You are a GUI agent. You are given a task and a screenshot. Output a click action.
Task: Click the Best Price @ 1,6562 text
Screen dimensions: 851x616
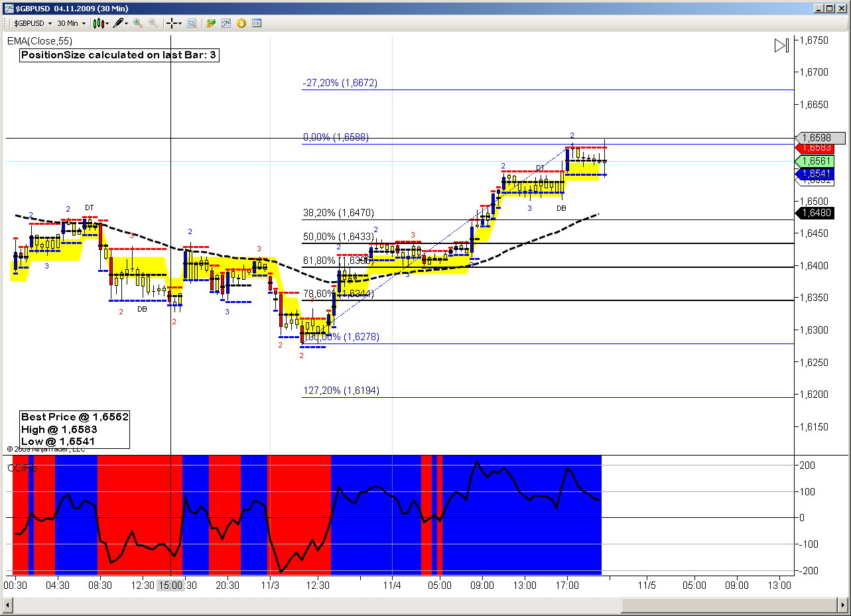coord(74,417)
